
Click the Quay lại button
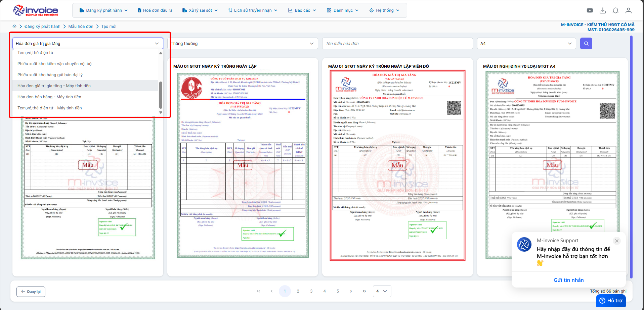click(31, 292)
